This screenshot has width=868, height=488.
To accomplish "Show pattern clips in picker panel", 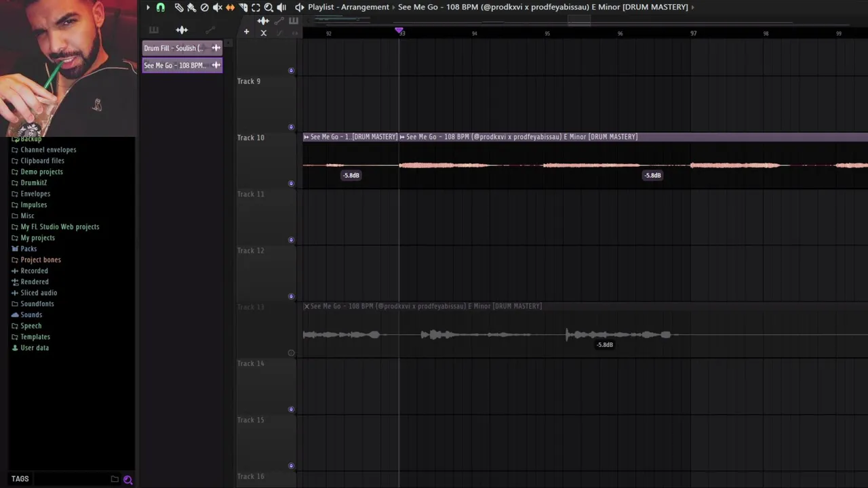I will 154,30.
